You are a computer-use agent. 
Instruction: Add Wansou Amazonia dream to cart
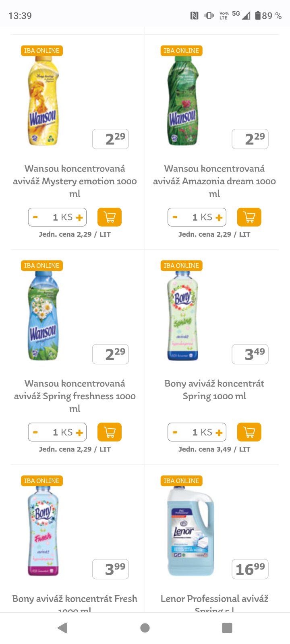(249, 217)
